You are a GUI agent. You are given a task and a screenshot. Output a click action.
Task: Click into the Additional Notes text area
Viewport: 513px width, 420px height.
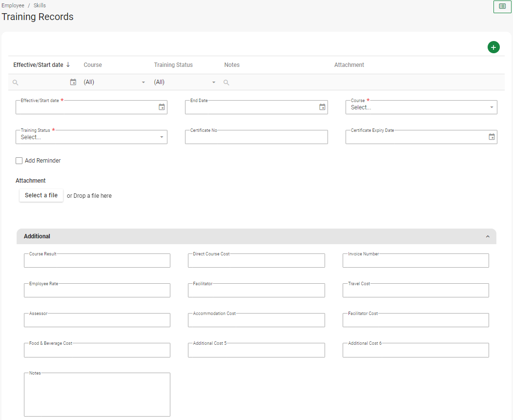97,395
